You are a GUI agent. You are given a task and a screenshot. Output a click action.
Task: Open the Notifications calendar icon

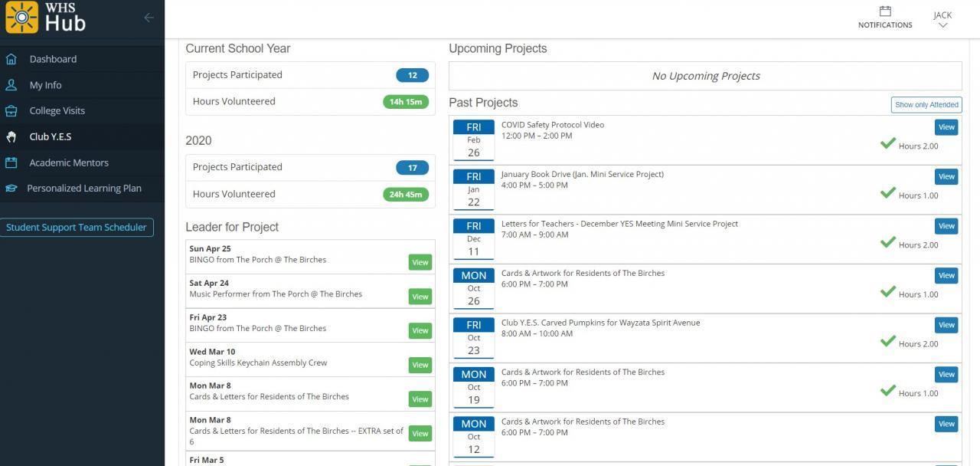[885, 11]
